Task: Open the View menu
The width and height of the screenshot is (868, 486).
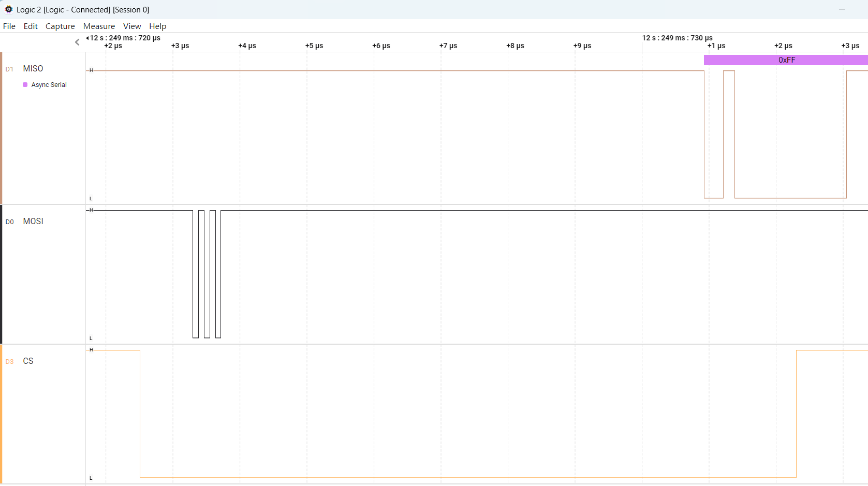Action: (132, 26)
